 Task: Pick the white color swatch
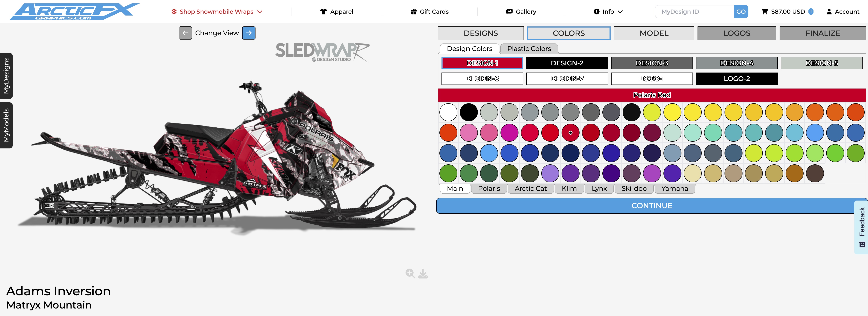coord(448,112)
